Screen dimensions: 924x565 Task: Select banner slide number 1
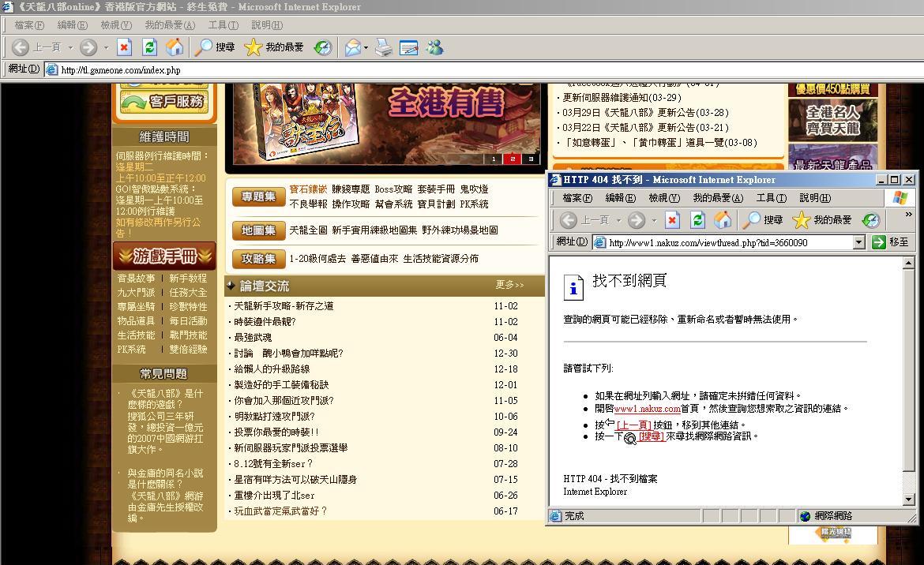click(494, 159)
